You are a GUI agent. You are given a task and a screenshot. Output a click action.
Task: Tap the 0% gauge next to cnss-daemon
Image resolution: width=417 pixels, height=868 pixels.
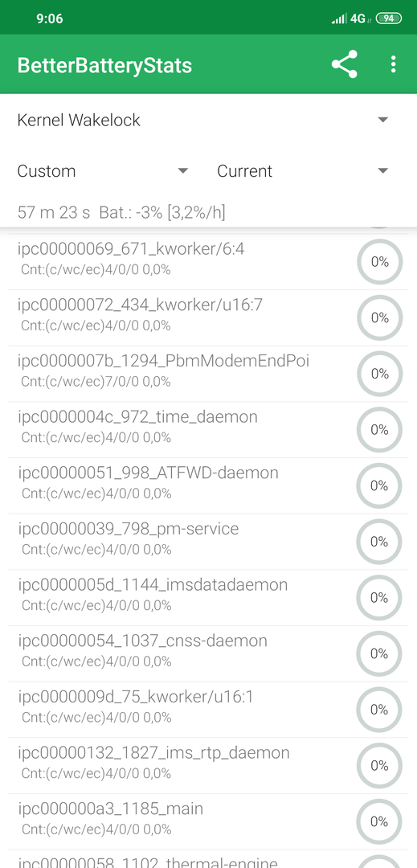pos(379,653)
